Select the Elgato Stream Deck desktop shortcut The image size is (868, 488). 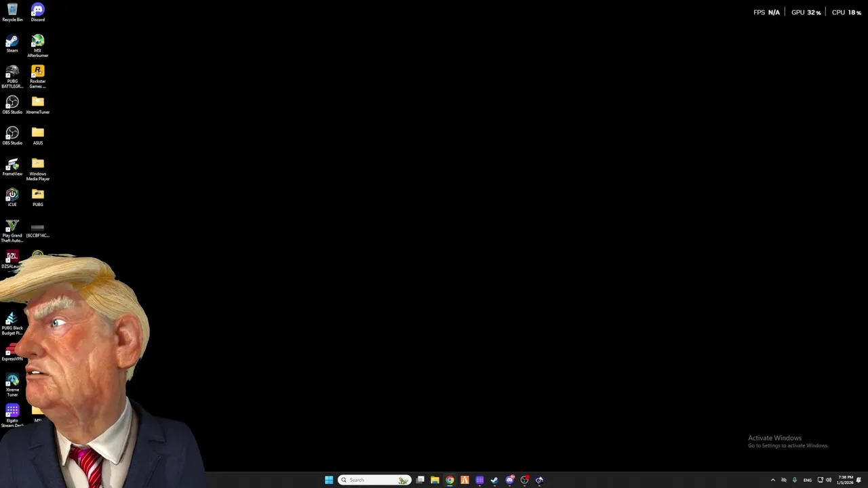click(12, 416)
